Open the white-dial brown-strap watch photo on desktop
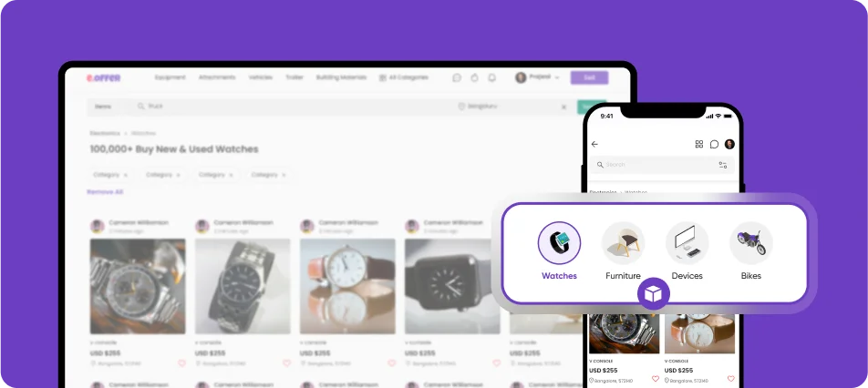Screen dimensions: 868x388 click(347, 286)
